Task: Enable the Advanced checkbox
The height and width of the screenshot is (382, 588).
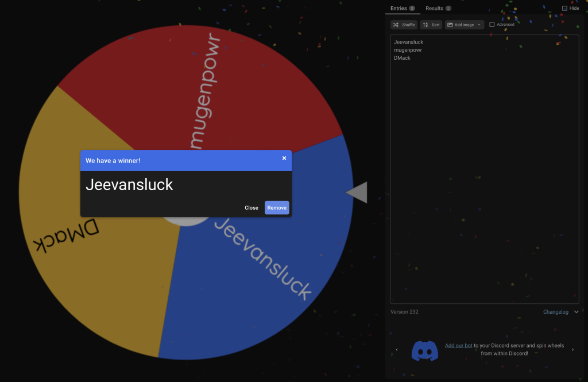Action: [492, 24]
